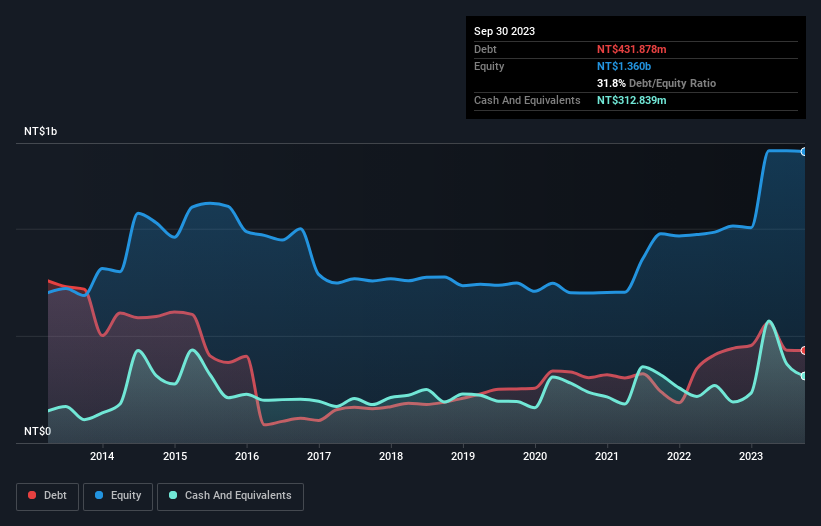The image size is (821, 526).
Task: Click the 2019 x-axis label
Action: (463, 456)
